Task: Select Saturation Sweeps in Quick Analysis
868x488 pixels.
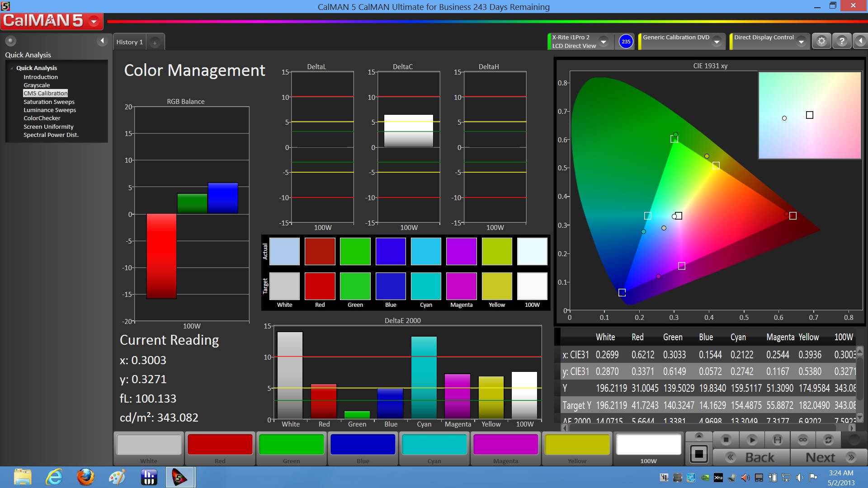Action: (49, 102)
